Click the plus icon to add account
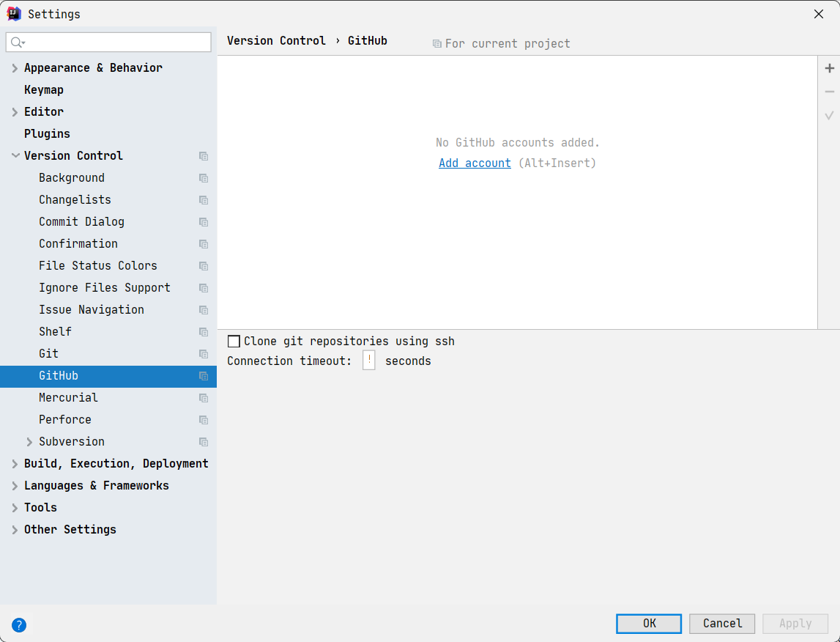Screen dimensions: 840x642 point(829,68)
